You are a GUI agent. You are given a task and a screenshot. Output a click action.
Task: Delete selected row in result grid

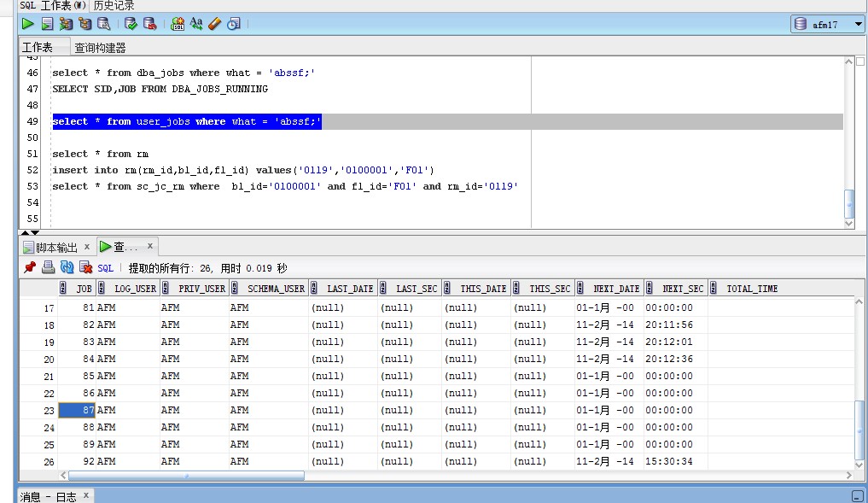tap(86, 267)
